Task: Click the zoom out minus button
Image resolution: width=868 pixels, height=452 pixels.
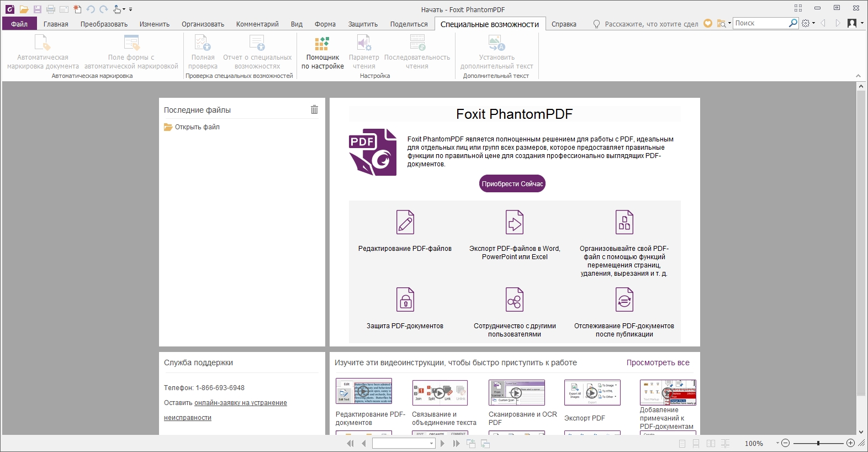Action: tap(786, 443)
